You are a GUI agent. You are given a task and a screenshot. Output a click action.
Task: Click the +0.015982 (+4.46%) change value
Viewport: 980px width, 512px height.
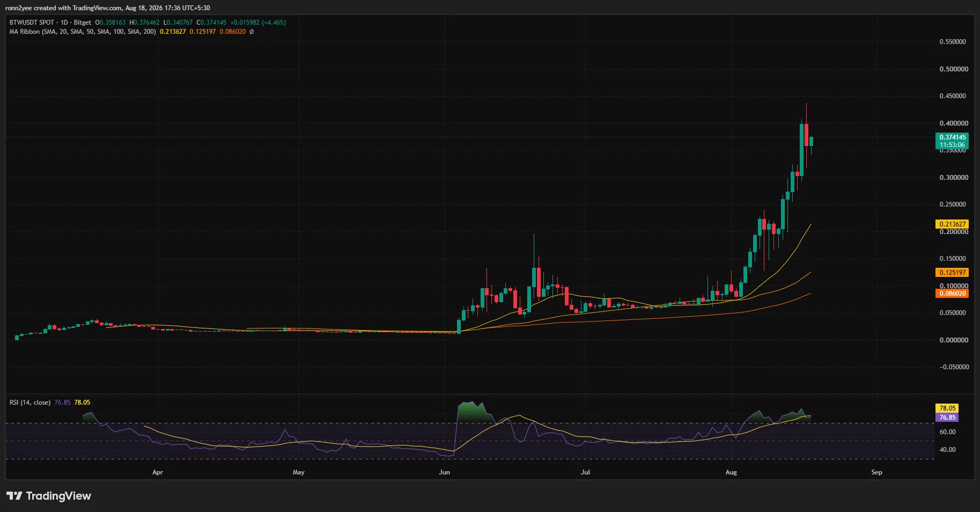[258, 23]
